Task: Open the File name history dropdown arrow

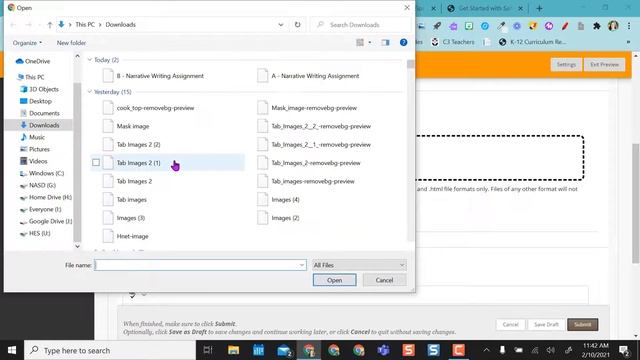Action: pos(302,265)
